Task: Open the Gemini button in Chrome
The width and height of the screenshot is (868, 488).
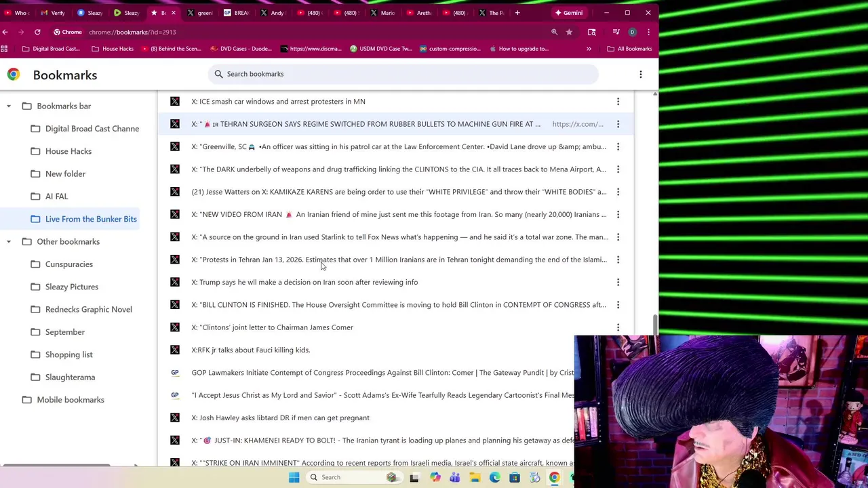Action: click(568, 13)
